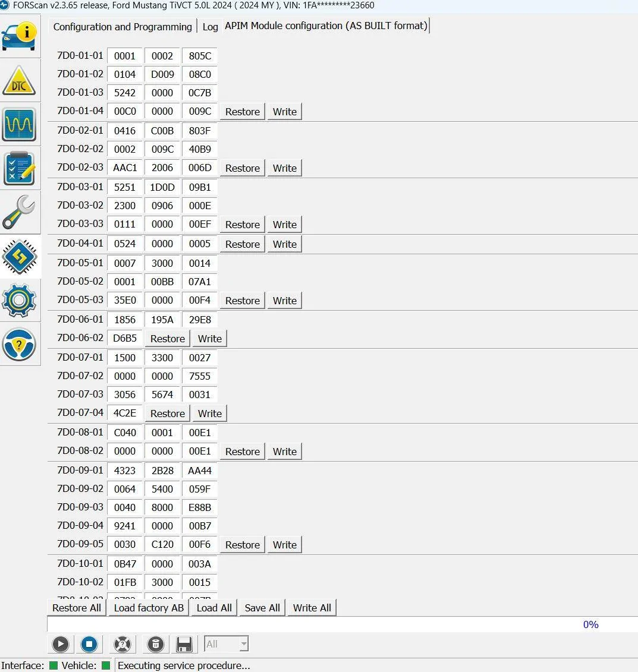Edit the 01FB field in 7D0-10-02
This screenshot has width=638, height=672.
(x=125, y=582)
